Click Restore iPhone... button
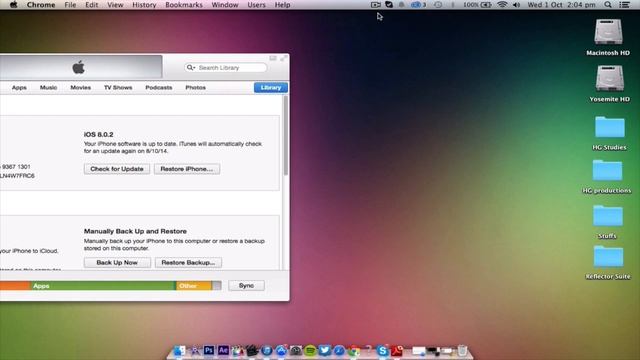 click(x=187, y=169)
